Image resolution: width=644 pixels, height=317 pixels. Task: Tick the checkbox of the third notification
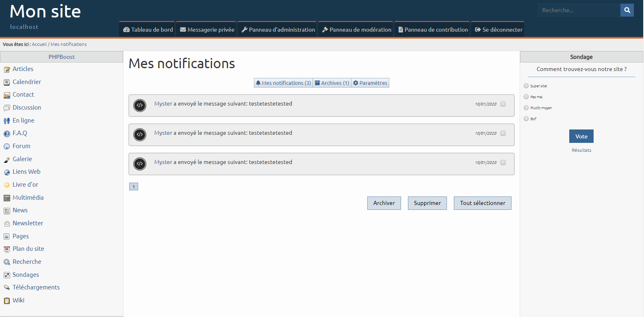coord(503,162)
